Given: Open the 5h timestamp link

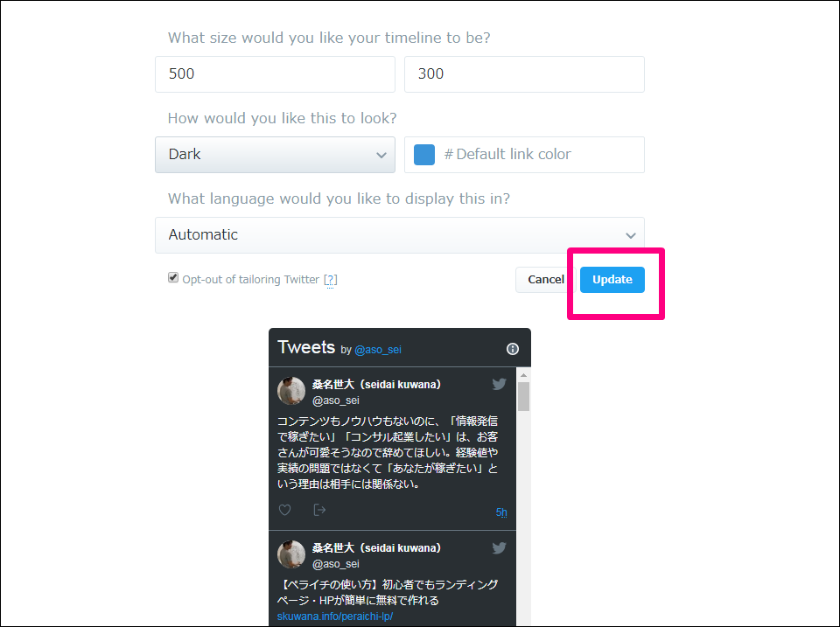Looking at the screenshot, I should coord(500,512).
